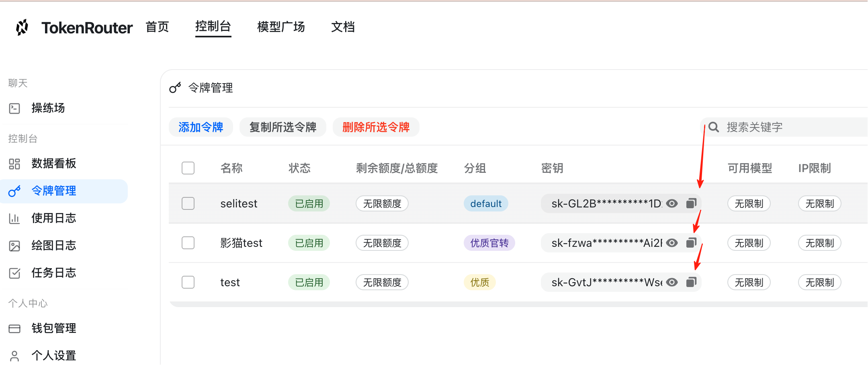This screenshot has width=868, height=365.
Task: Click the 数据看板 grid icon
Action: coord(14,164)
